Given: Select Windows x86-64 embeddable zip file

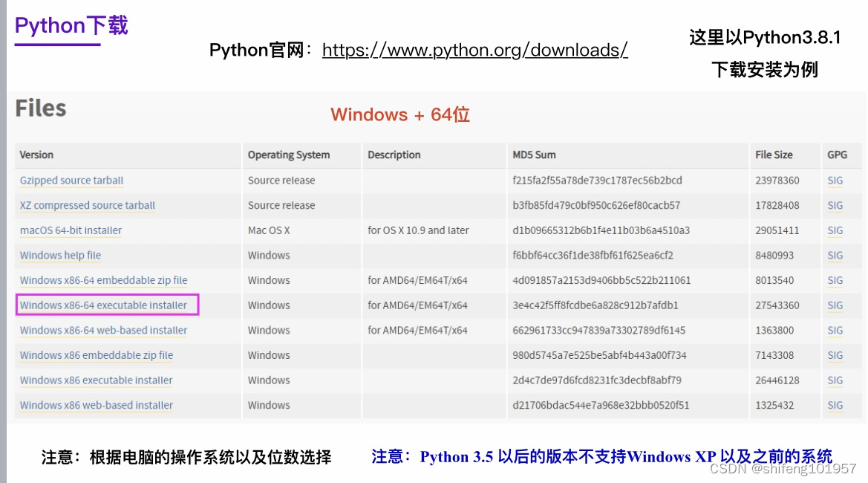Looking at the screenshot, I should click(x=103, y=280).
